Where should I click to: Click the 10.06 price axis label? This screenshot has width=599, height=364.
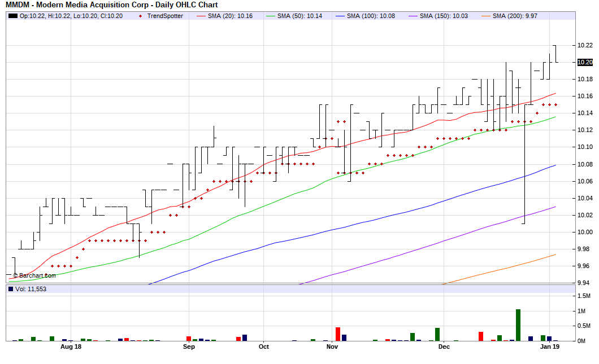584,181
